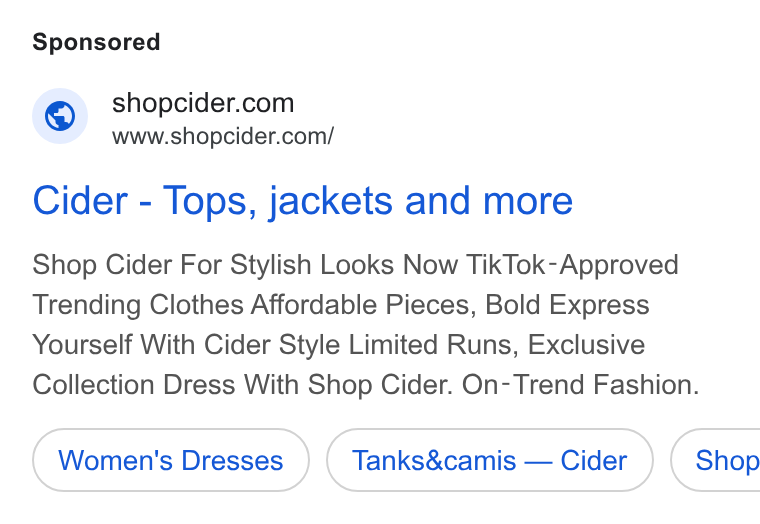This screenshot has width=760, height=524.
Task: Open the shopcider.com site name
Action: [x=203, y=103]
